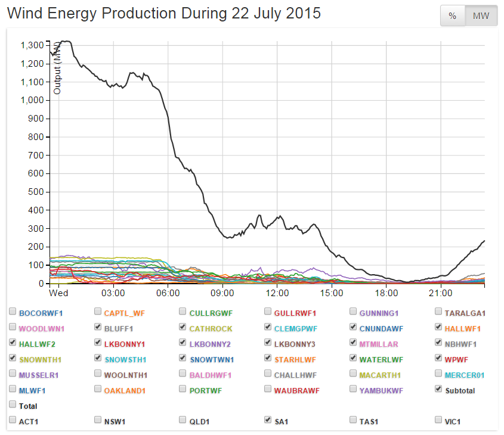Toggle the CATHROCK checkbox off
This screenshot has width=504, height=435.
click(x=184, y=327)
